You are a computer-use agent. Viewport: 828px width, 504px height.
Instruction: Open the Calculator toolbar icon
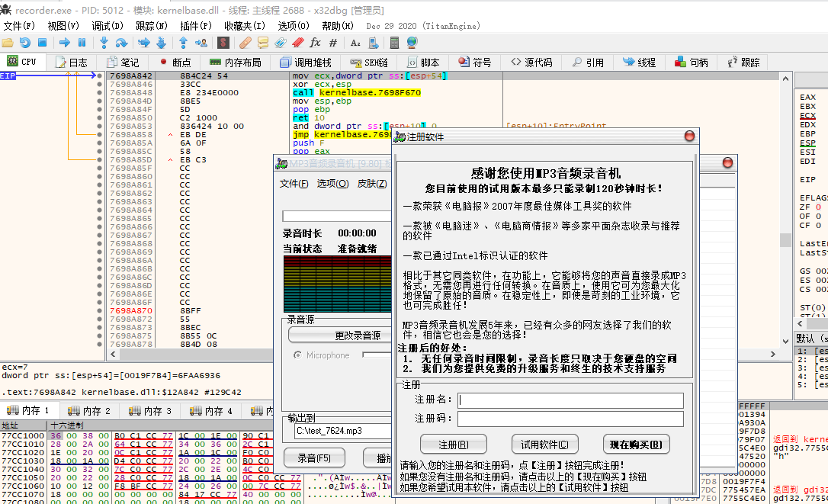394,43
